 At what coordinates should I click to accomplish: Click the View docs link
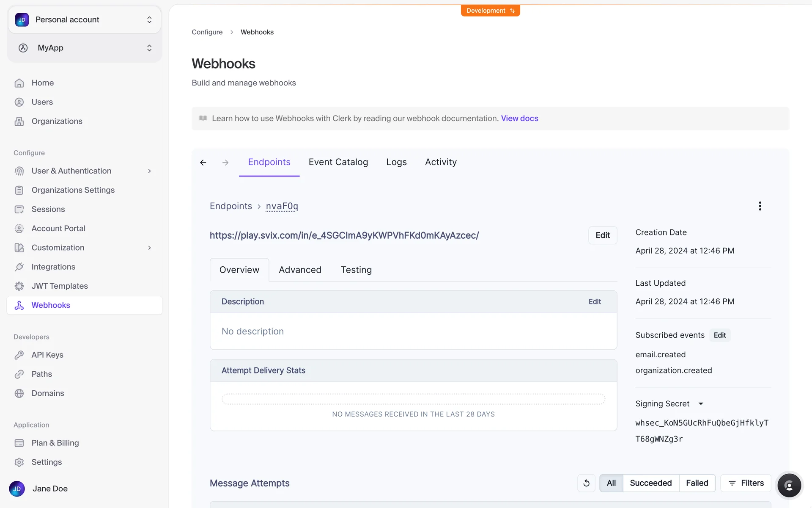click(519, 119)
